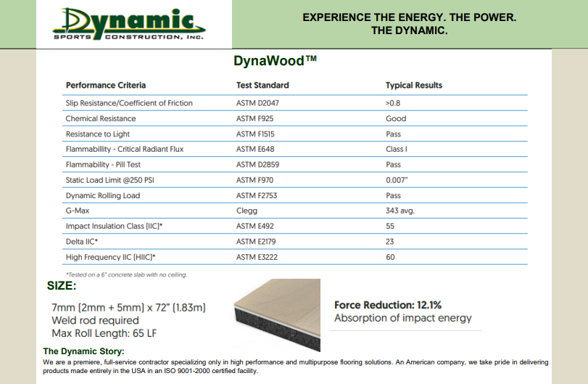Click the 'Class I' result value
The height and width of the screenshot is (384, 588).
pos(397,149)
